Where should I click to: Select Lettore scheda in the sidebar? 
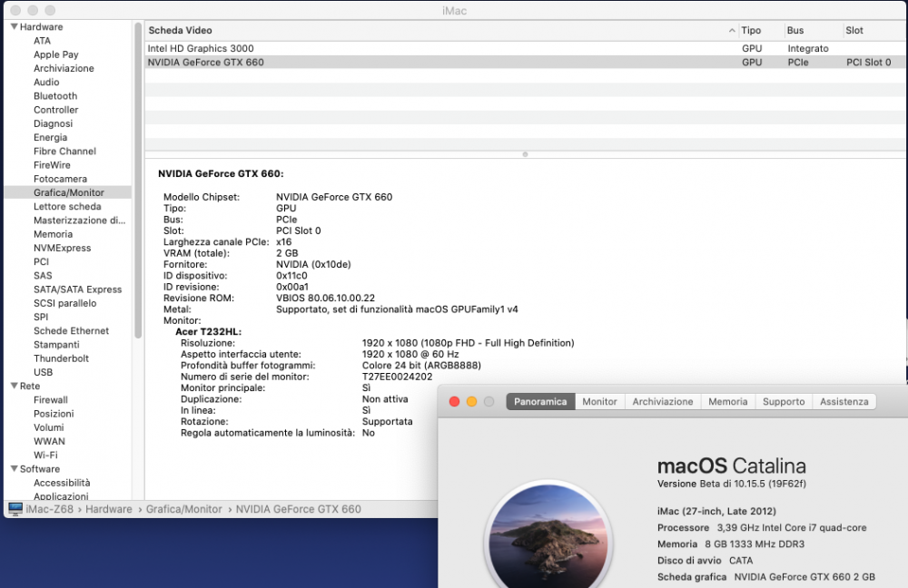click(x=67, y=207)
